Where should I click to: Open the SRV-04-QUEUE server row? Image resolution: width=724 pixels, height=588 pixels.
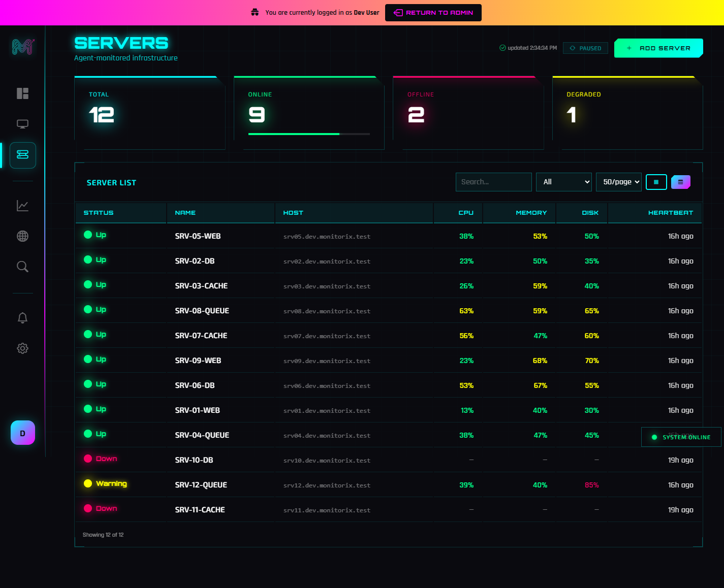(389, 435)
